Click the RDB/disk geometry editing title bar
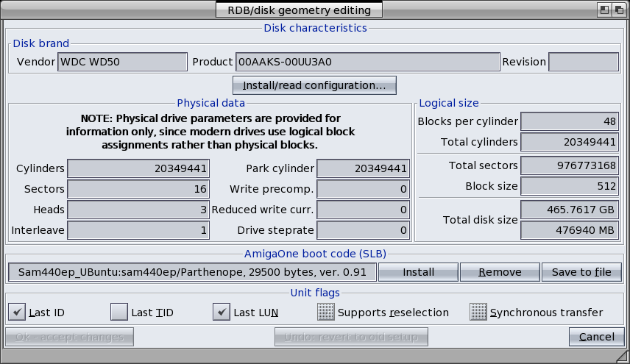Viewport: 630px width, 364px height. tap(299, 10)
